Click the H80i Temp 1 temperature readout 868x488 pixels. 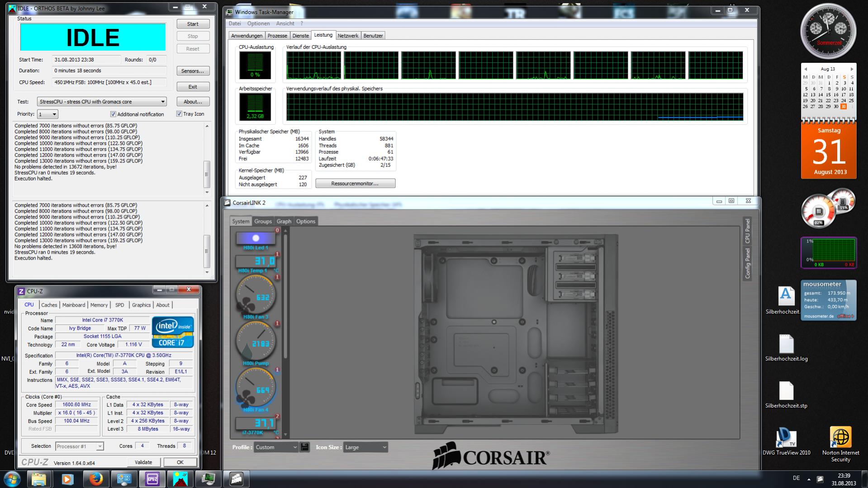256,261
